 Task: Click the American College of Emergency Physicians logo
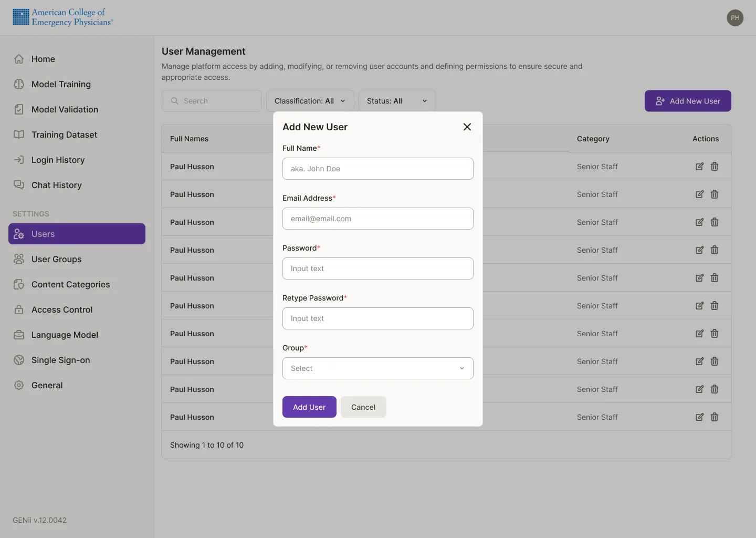coord(63,17)
